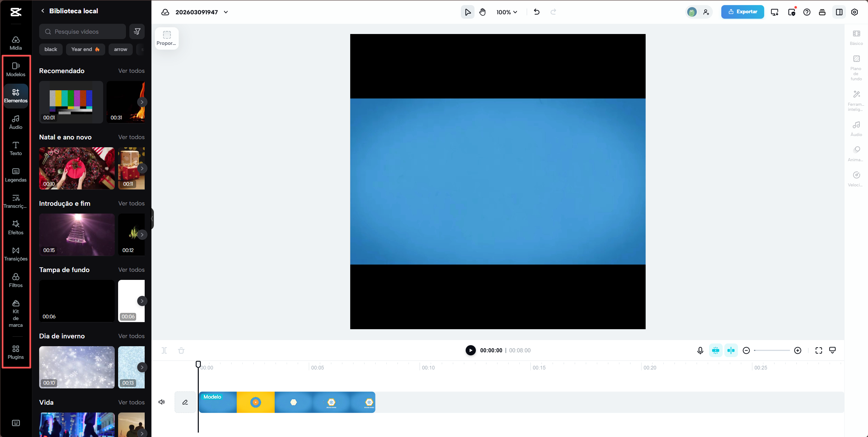The height and width of the screenshot is (437, 868).
Task: Open the Filtros sidebar panel
Action: coord(16,280)
